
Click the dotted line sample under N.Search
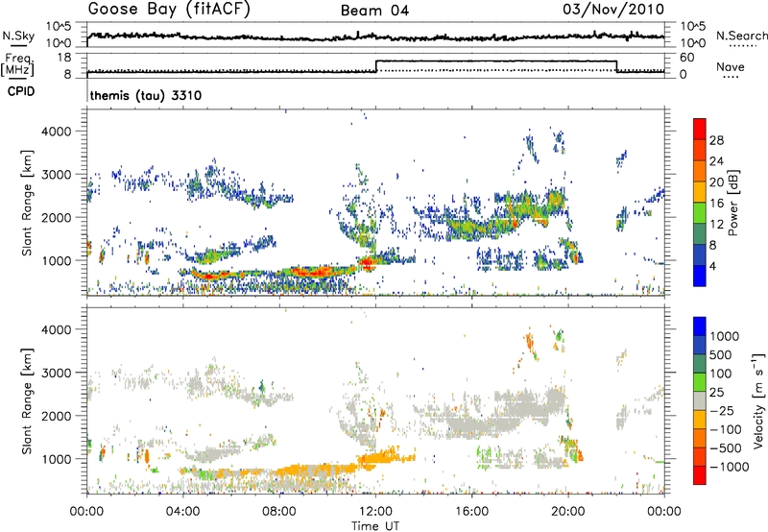pyautogui.click(x=742, y=46)
